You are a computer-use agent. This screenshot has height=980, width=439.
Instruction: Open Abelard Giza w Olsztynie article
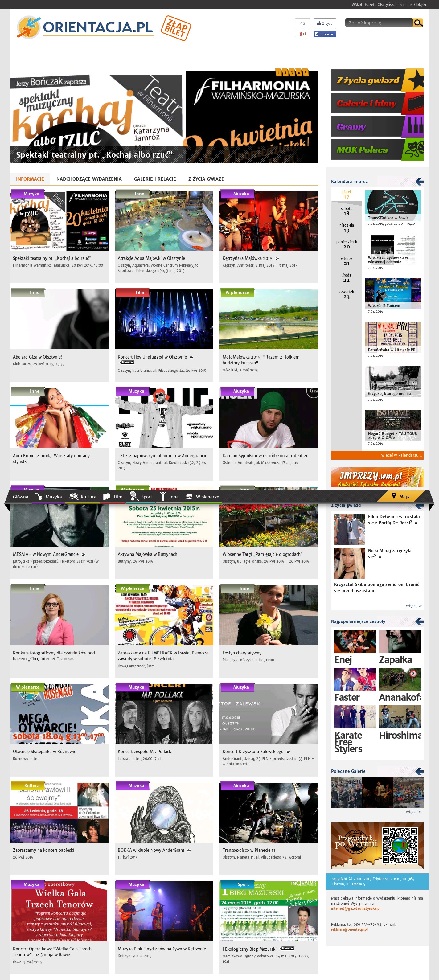[37, 357]
